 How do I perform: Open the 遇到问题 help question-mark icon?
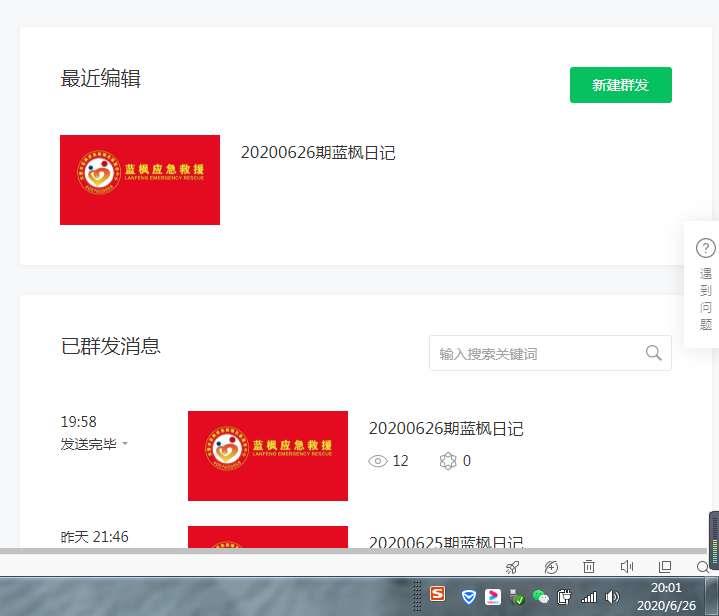click(x=705, y=248)
